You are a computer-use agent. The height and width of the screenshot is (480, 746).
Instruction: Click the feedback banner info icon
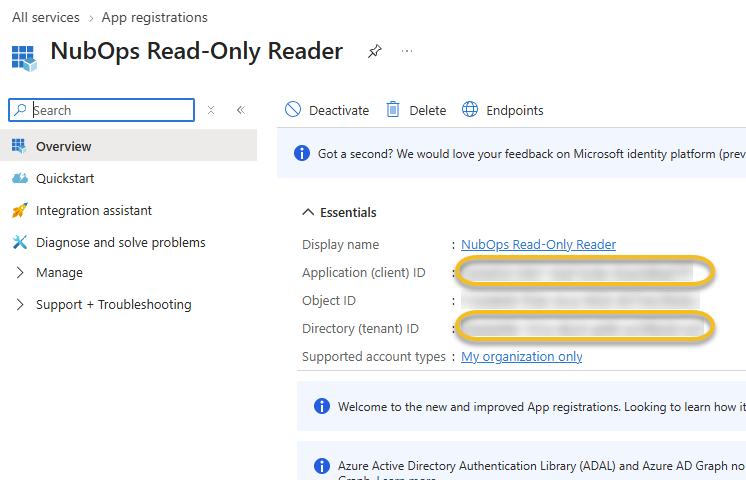point(302,153)
